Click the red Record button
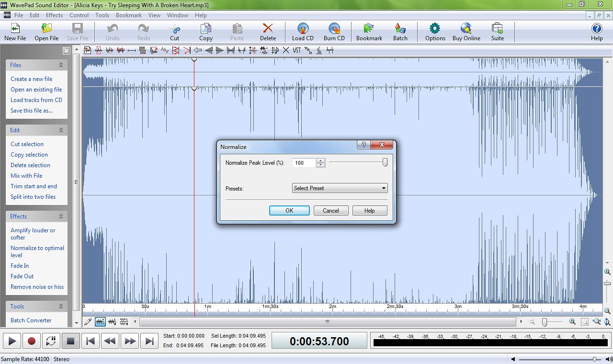 (x=31, y=341)
